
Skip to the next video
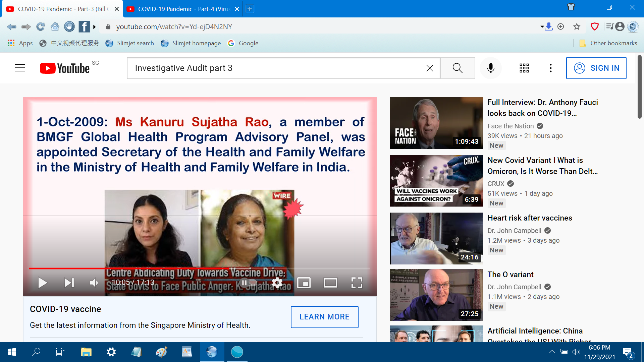click(69, 283)
